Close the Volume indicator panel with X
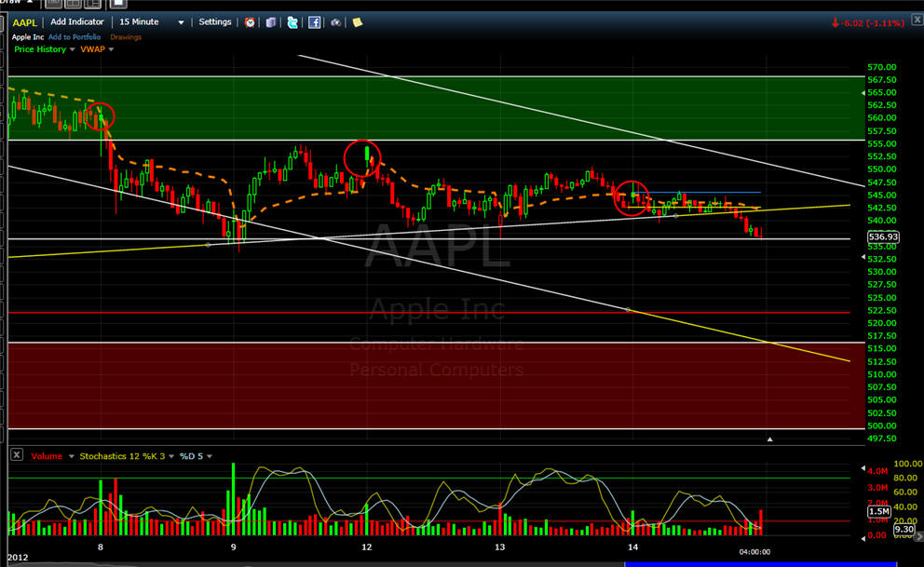Screen dimensions: 924x567 16,455
